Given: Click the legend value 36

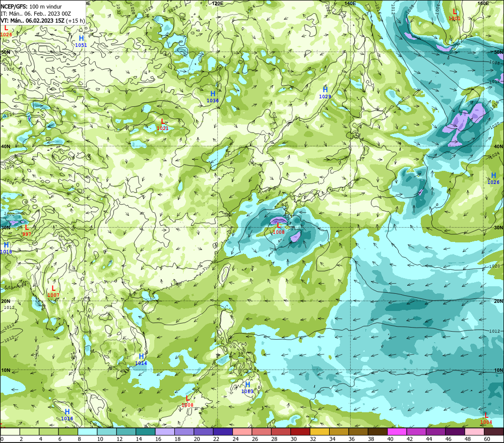Looking at the screenshot, I should pyautogui.click(x=352, y=439).
